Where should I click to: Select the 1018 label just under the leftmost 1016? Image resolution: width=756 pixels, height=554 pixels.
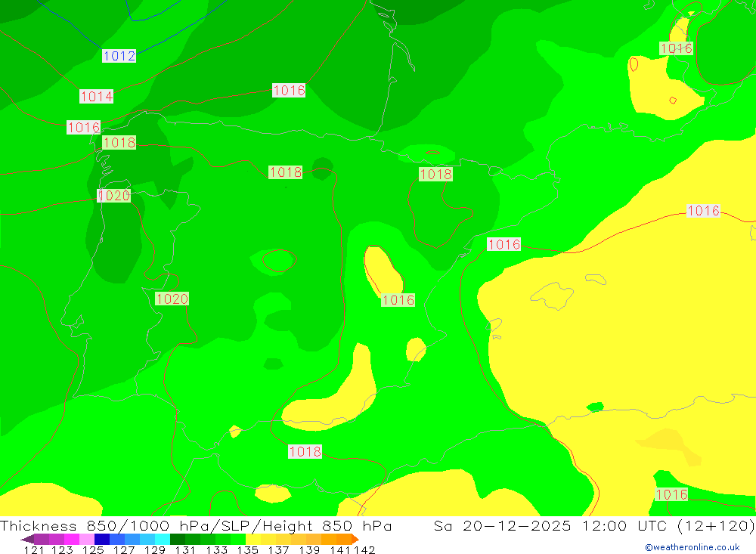(119, 143)
